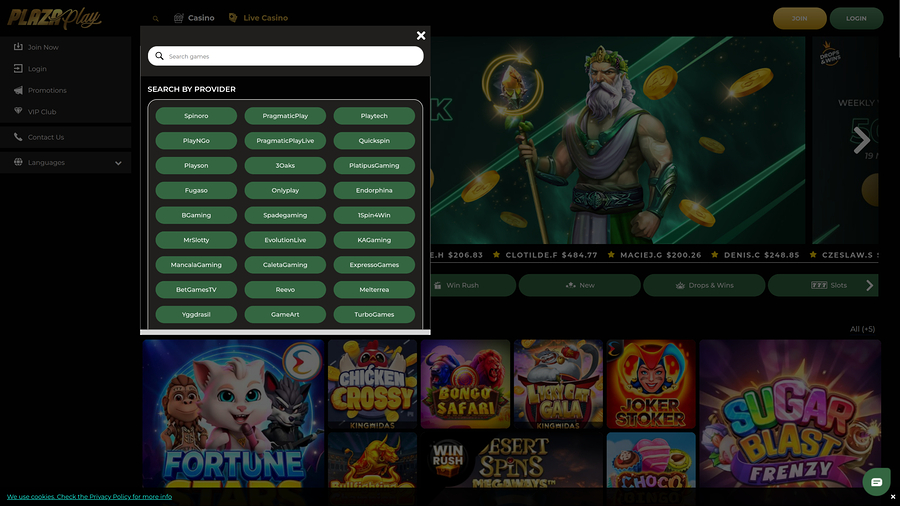The height and width of the screenshot is (506, 900).
Task: Select the PragmaticPlay provider
Action: (x=285, y=116)
